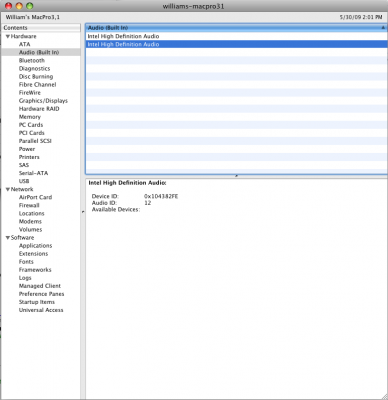Viewport: 388px width, 400px height.
Task: Select Frameworks entry
Action: (35, 270)
